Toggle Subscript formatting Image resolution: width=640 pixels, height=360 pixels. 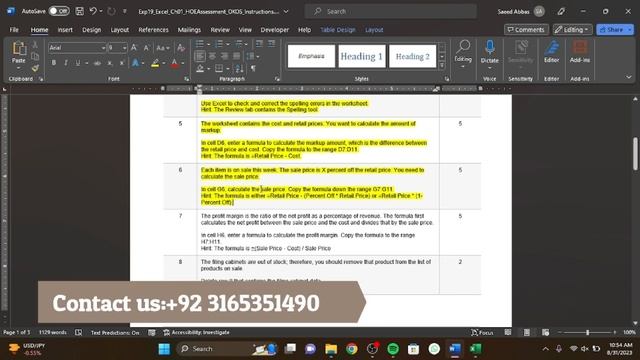[x=110, y=63]
